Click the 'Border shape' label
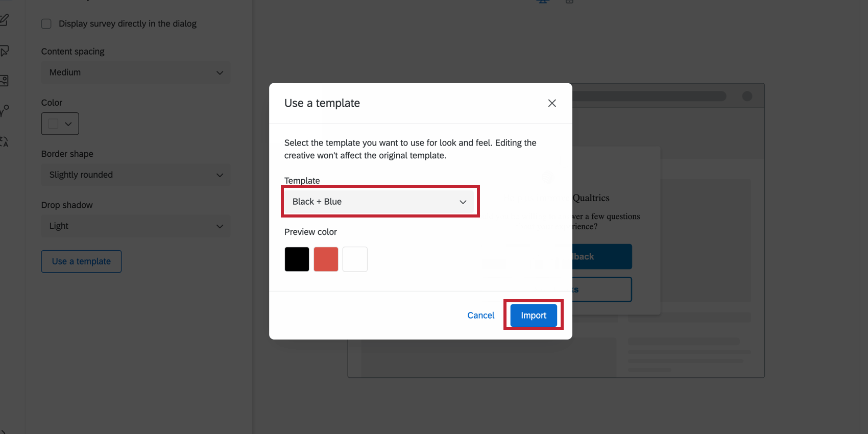 (67, 154)
